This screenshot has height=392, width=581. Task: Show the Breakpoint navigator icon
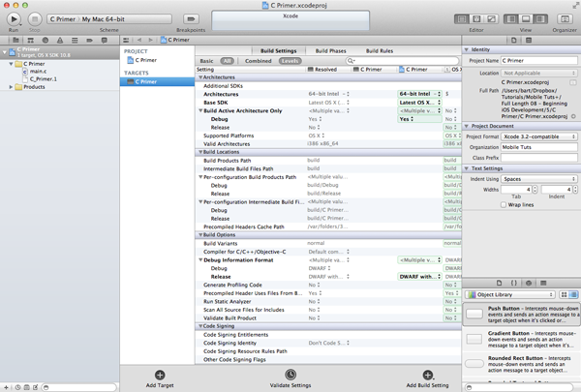coord(89,40)
